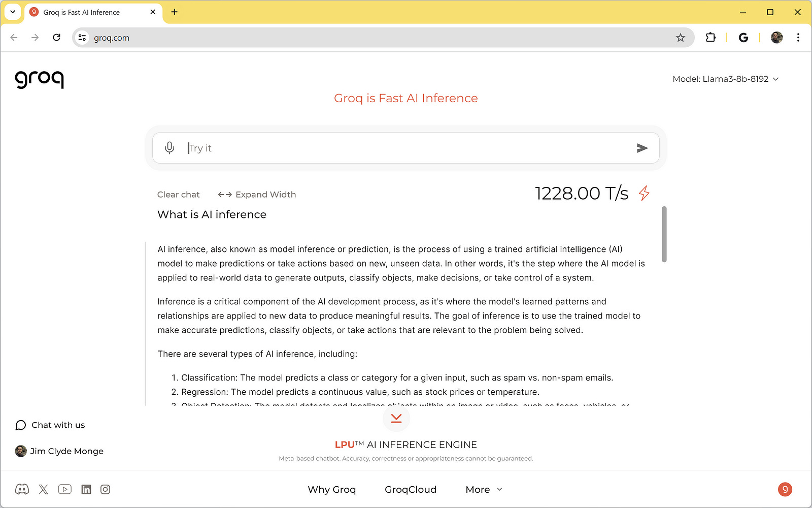Maximize the browser window

(770, 12)
